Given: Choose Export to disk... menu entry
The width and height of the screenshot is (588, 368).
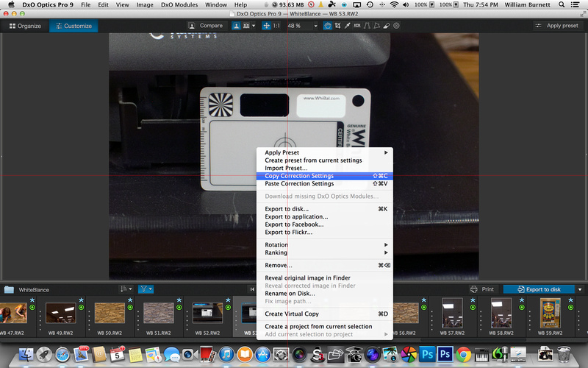Looking at the screenshot, I should coord(325,209).
